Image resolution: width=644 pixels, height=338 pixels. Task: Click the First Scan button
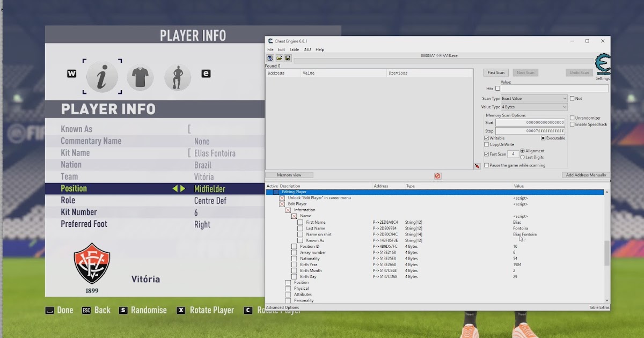pyautogui.click(x=496, y=72)
